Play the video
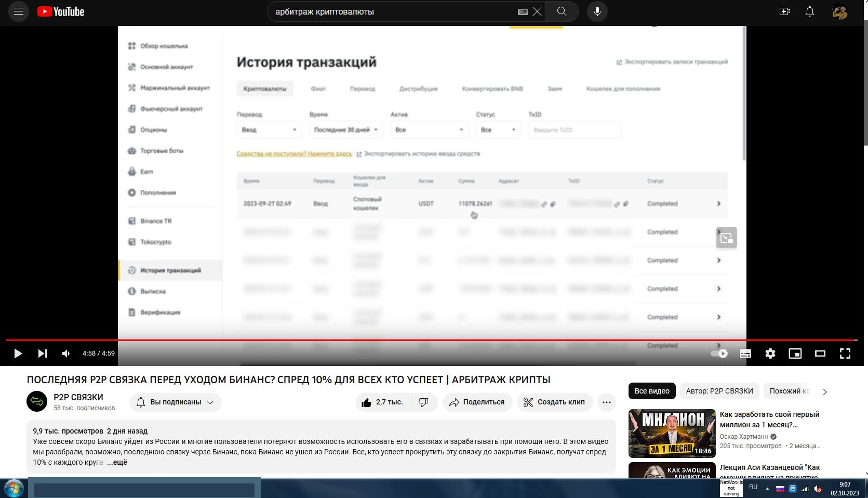The image size is (868, 498). pyautogui.click(x=18, y=353)
